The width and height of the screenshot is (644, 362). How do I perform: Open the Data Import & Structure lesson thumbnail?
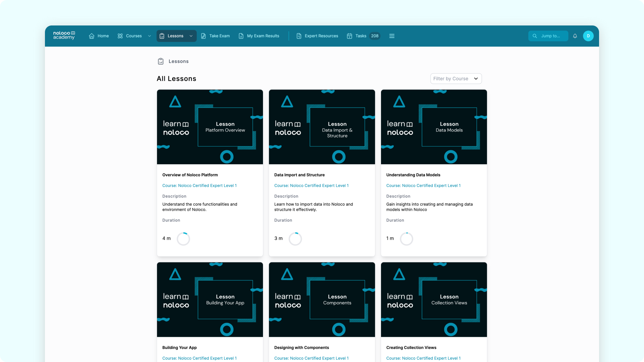click(x=322, y=127)
